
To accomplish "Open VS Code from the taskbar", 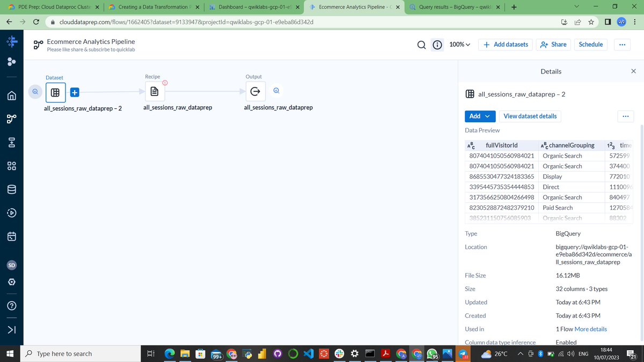I will [x=309, y=354].
